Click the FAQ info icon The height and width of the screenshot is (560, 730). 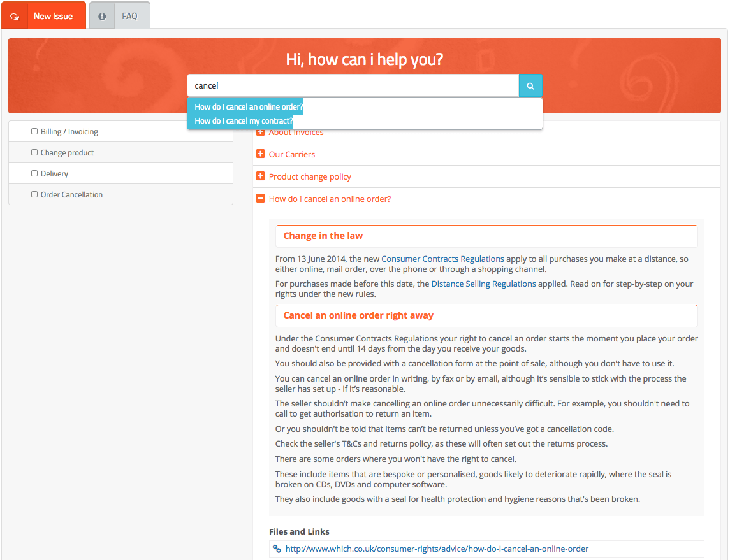coord(102,17)
